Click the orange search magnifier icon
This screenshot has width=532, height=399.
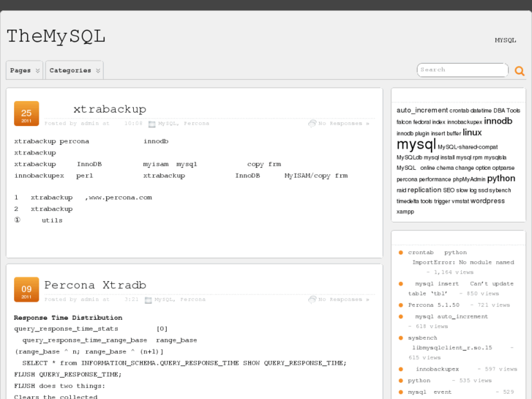coord(520,70)
